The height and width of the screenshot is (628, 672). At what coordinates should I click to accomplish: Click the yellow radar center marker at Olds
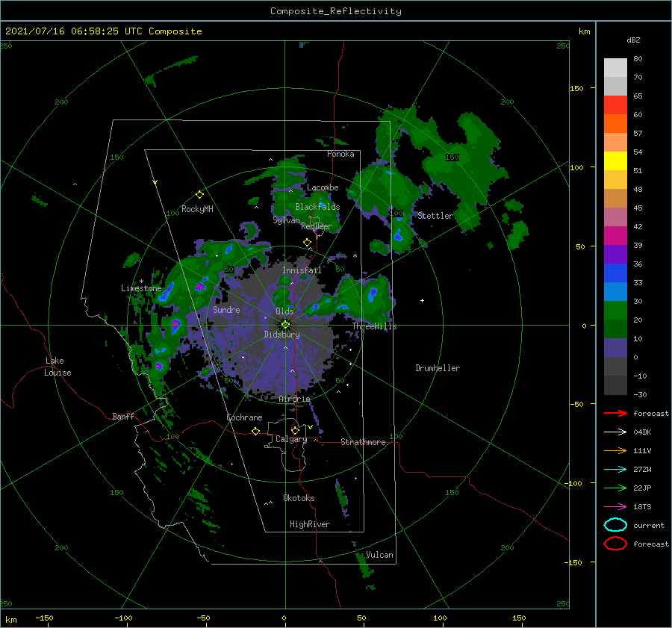coord(285,325)
